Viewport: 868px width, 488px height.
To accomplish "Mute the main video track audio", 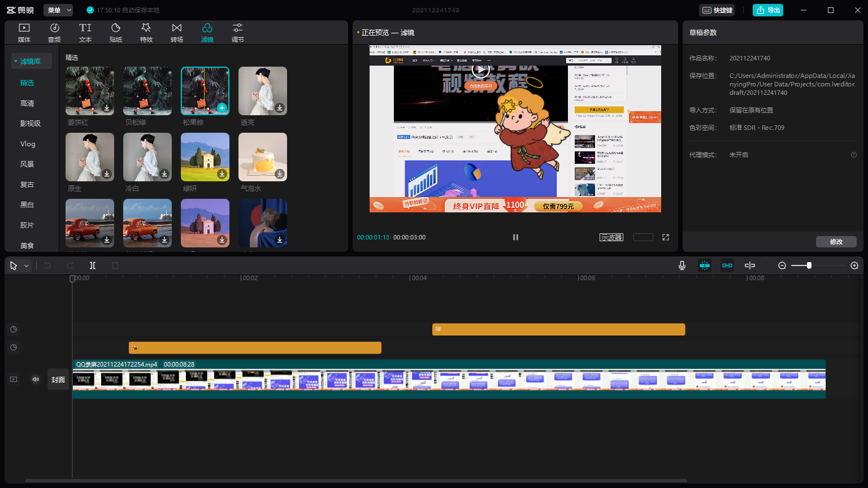I will click(36, 380).
